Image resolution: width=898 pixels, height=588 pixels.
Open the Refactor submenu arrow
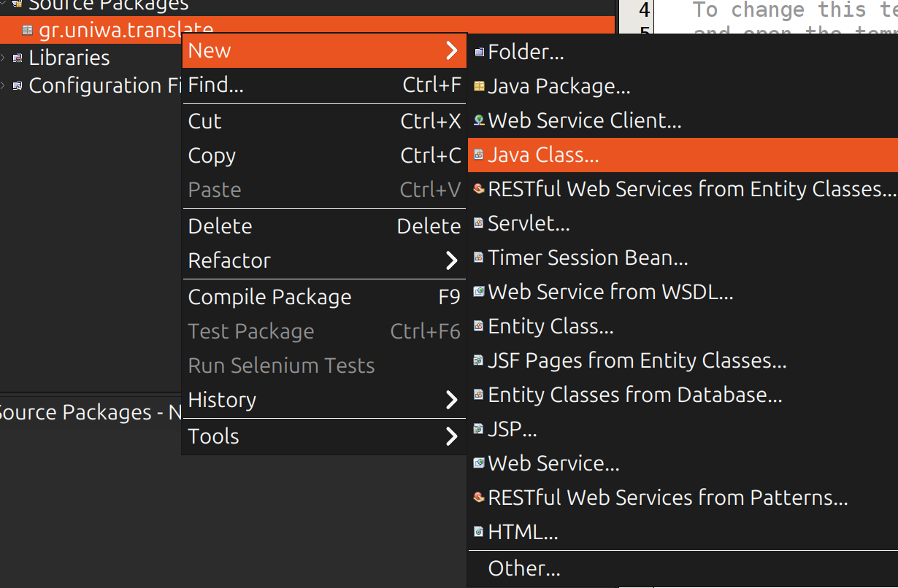click(451, 260)
